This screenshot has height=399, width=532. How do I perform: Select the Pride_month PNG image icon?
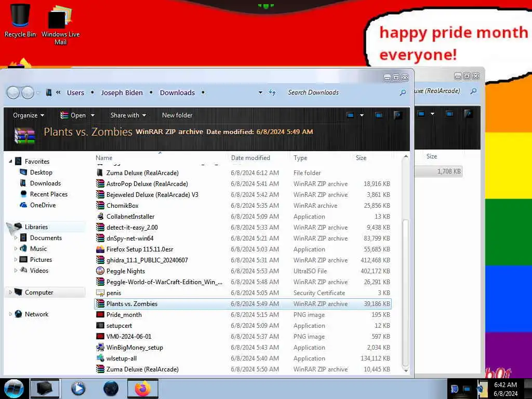(x=100, y=314)
